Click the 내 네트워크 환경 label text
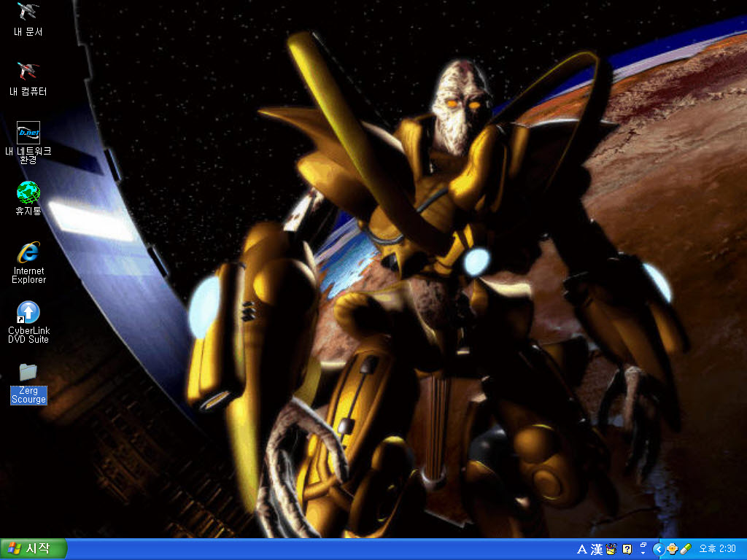 click(x=28, y=155)
